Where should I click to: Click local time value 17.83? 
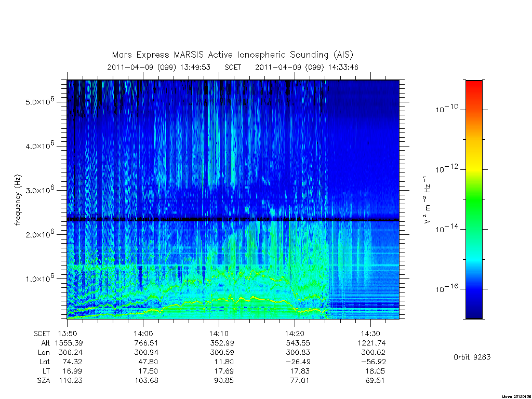[x=300, y=371]
